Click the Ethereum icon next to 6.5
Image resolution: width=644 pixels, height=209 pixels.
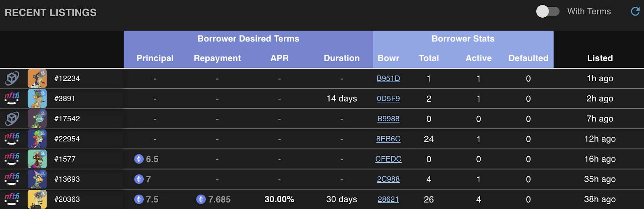coord(139,159)
